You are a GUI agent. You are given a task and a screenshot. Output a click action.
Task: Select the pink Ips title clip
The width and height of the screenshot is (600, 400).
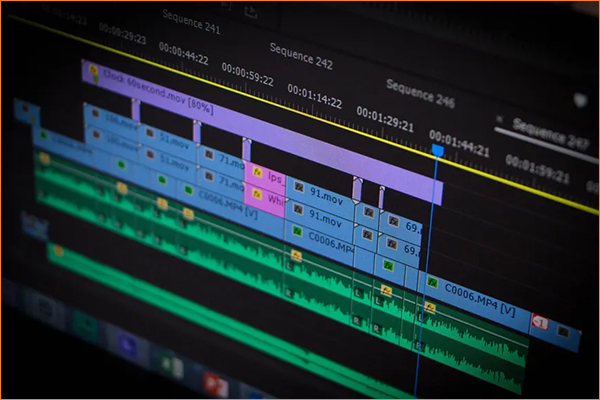click(265, 176)
